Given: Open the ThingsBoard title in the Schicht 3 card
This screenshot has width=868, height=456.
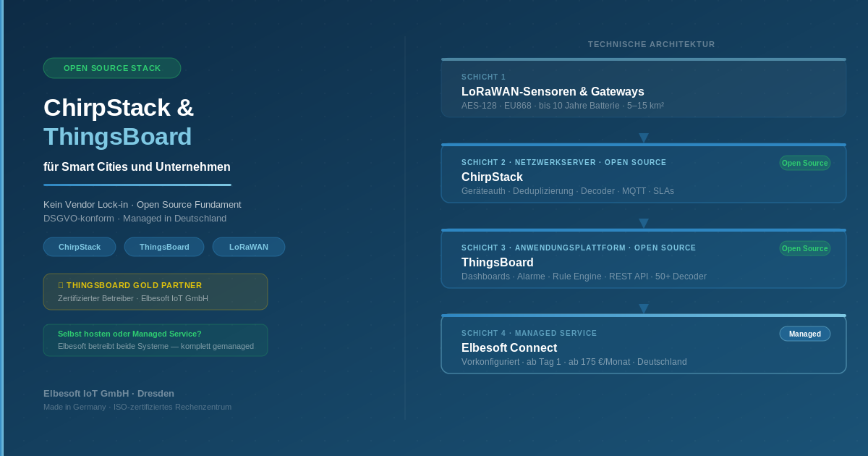Looking at the screenshot, I should pyautogui.click(x=498, y=263).
